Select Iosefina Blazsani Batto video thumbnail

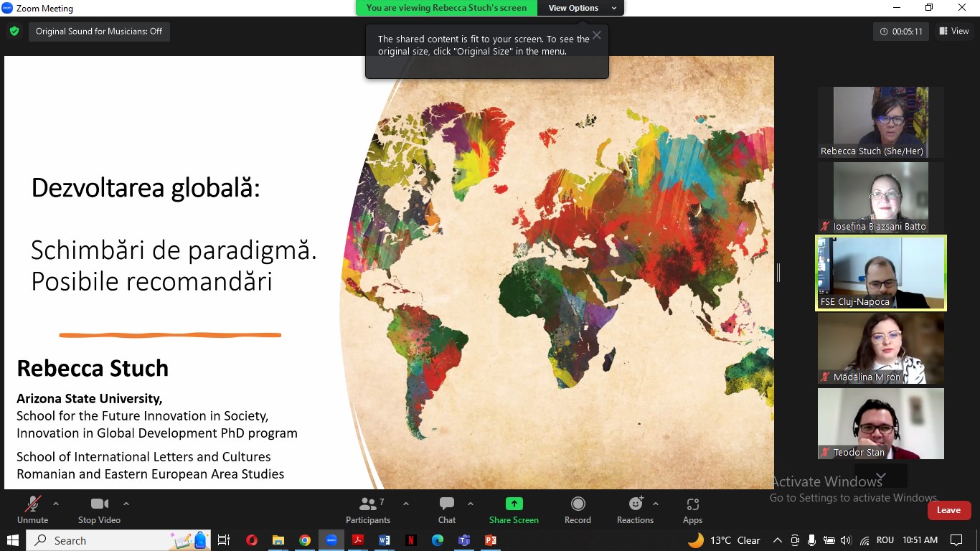coord(881,197)
